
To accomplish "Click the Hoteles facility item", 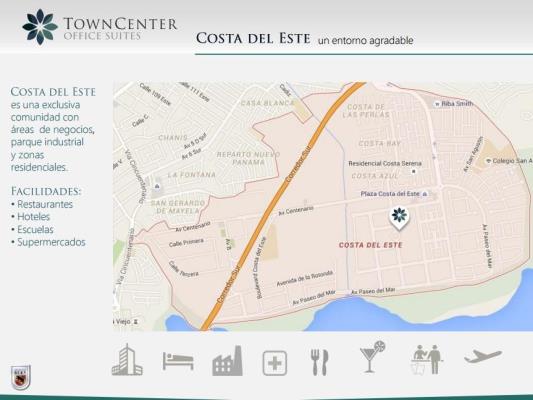I will tap(33, 216).
